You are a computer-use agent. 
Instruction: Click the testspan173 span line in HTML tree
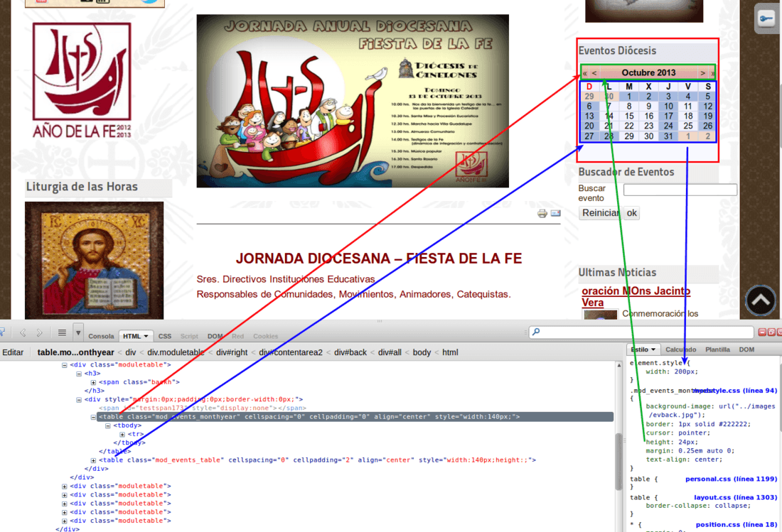pos(203,408)
